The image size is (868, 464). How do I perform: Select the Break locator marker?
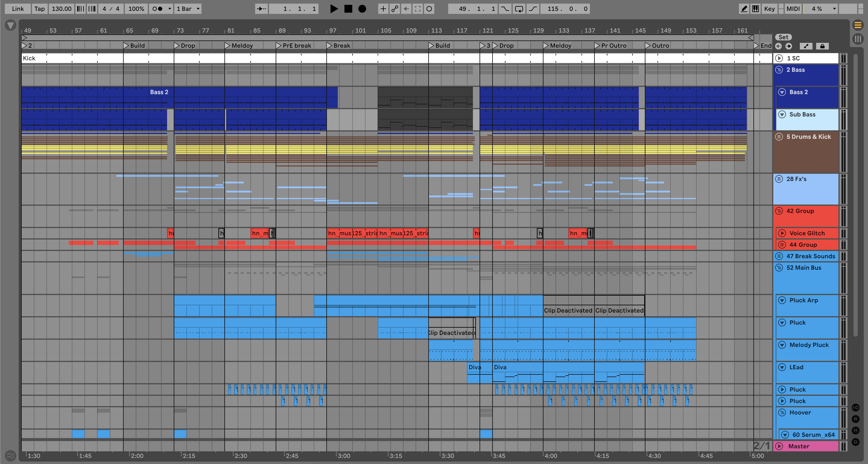click(330, 46)
